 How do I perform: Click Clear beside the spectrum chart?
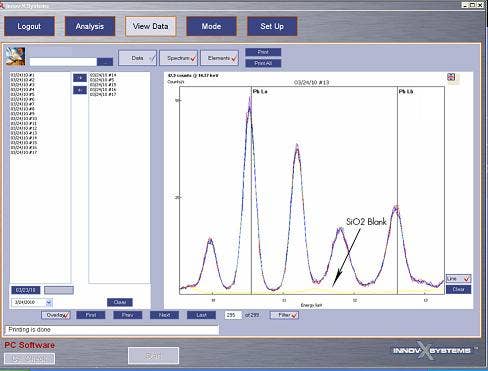(458, 289)
